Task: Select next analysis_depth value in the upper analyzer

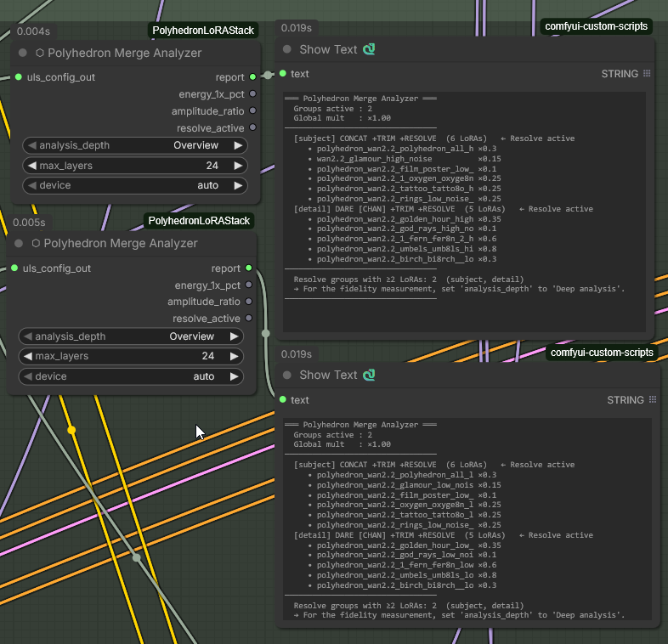Action: tap(238, 145)
